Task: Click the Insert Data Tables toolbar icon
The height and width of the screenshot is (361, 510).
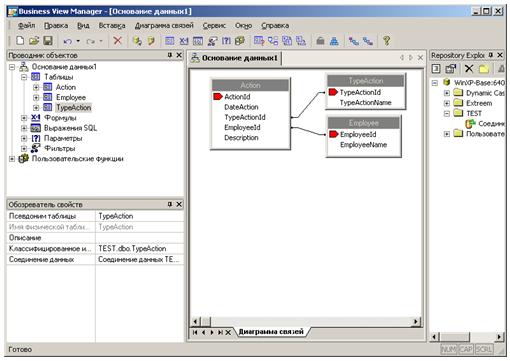Action: click(x=170, y=41)
